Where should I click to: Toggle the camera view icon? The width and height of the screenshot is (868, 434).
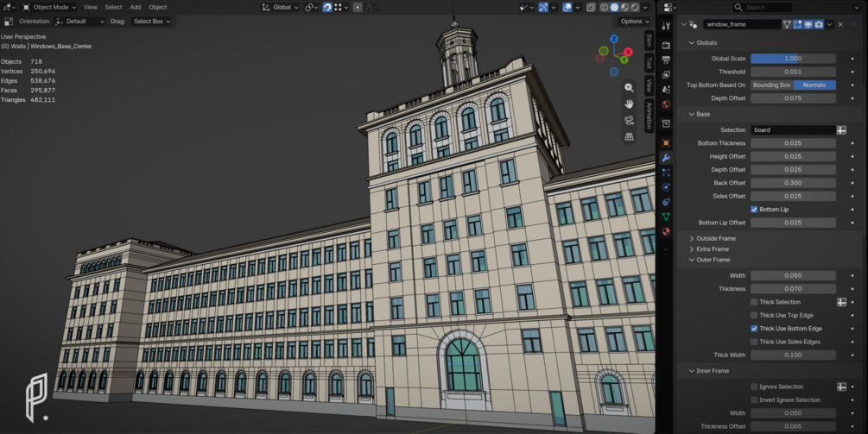pos(629,120)
